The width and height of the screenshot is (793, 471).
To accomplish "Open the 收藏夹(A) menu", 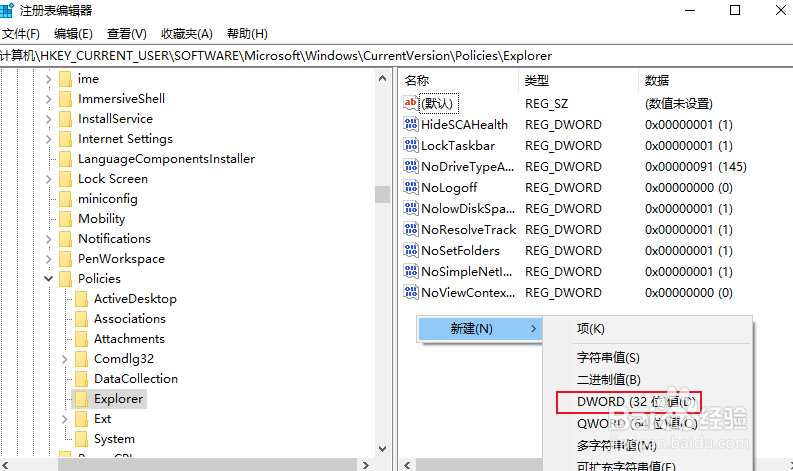I will (187, 34).
